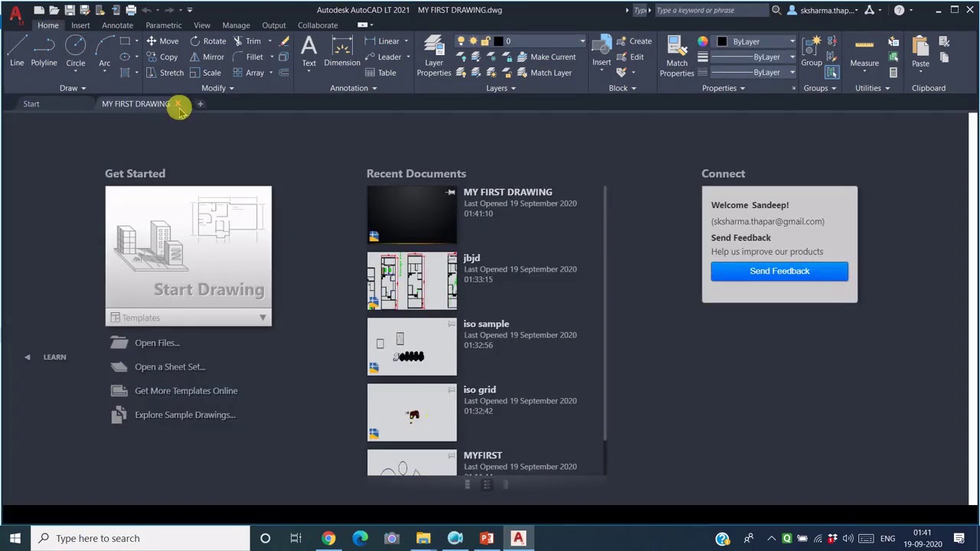Pin the iso grid recent document
This screenshot has height=551, width=980.
pos(450,390)
